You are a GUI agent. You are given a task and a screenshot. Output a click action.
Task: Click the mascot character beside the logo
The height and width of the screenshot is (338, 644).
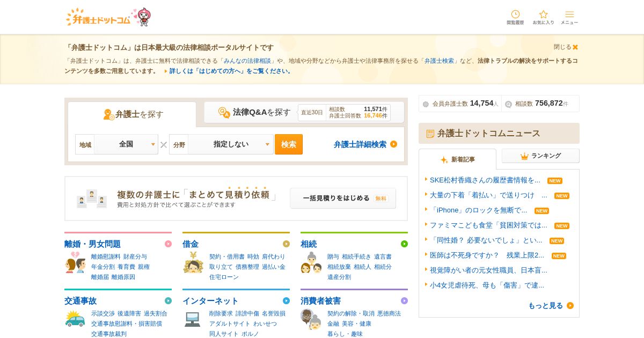click(143, 17)
